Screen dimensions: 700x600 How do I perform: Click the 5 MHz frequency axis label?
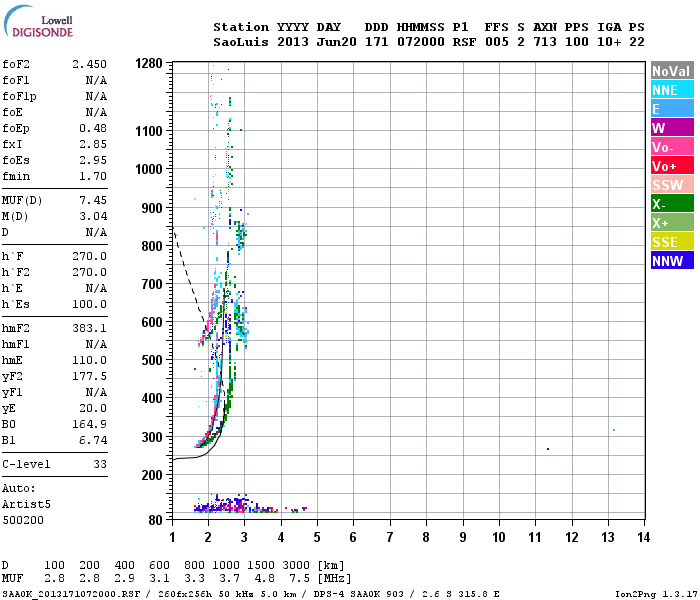pos(317,537)
